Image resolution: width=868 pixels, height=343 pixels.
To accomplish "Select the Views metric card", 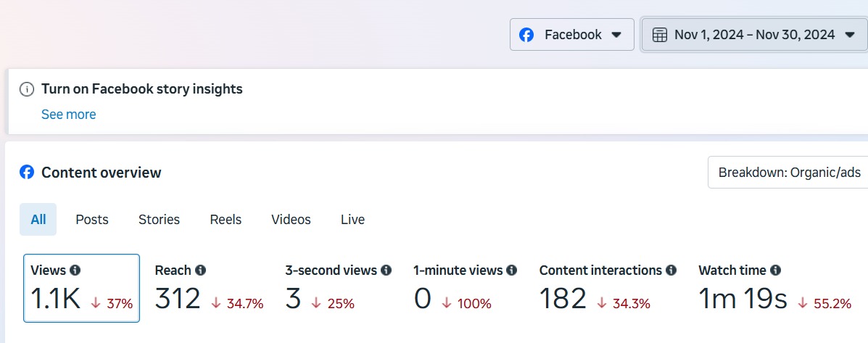I will [81, 288].
